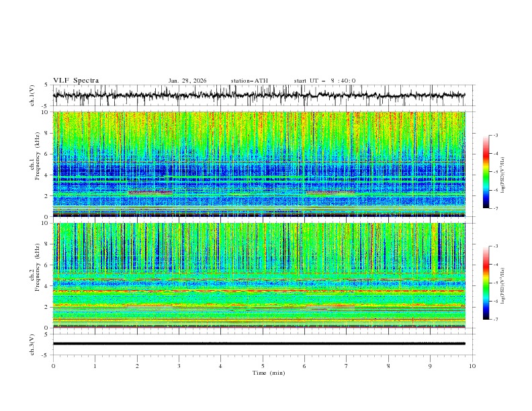Click the 'VLF Spectra' title text
The width and height of the screenshot is (532, 411).
(x=76, y=81)
